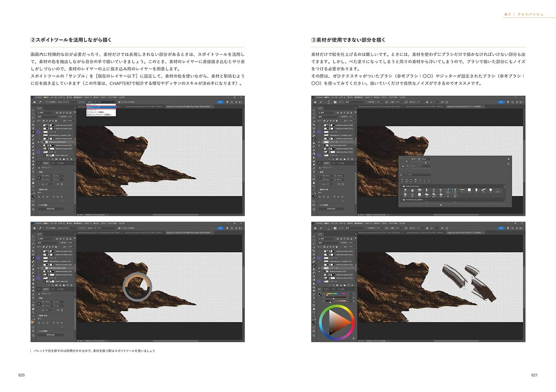Image resolution: width=556 pixels, height=392 pixels.
Task: Select the Zoom tool in bottom-left screenshot's toolbar
Action: coord(33,312)
